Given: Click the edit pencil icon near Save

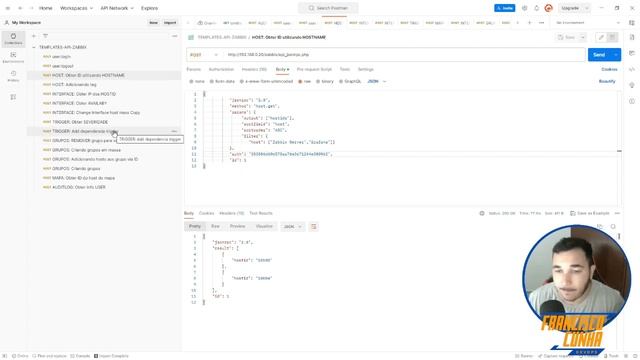Looking at the screenshot, I should (x=601, y=37).
